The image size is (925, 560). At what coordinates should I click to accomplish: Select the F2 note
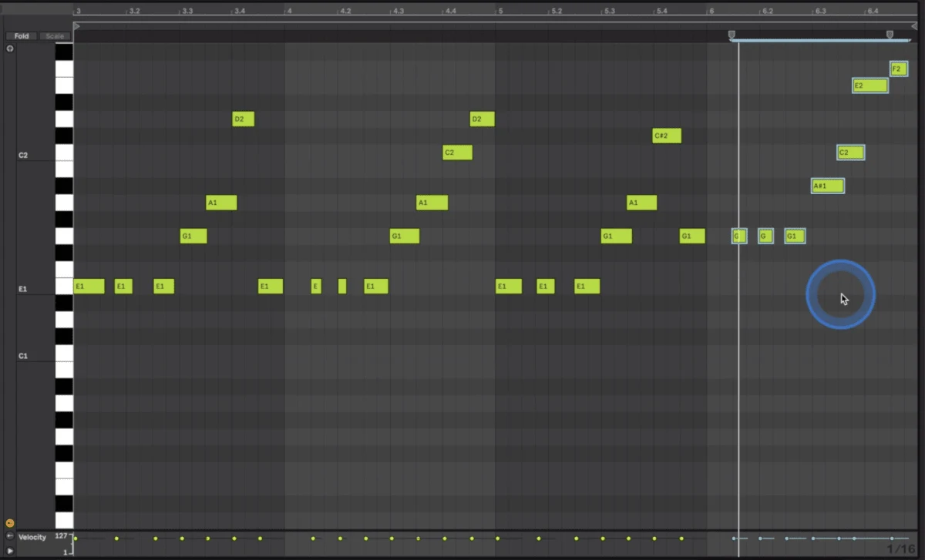tap(899, 69)
